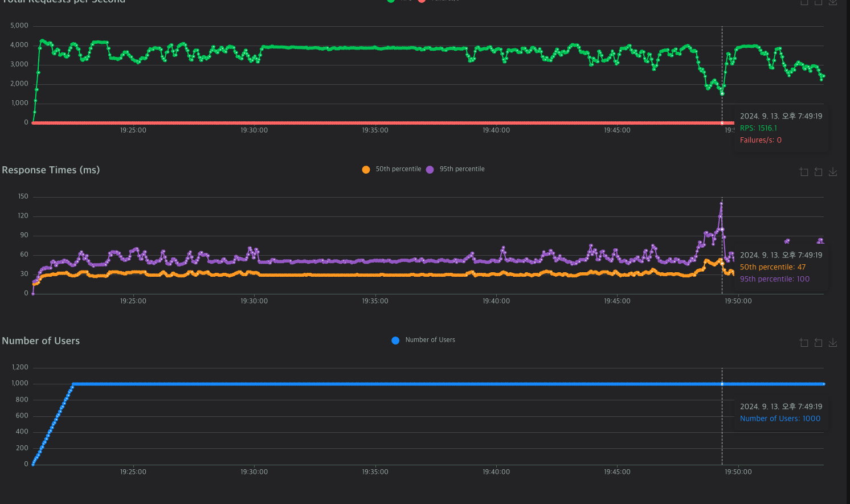Activate area zoom on Number of Users chart
Viewport: 850px width, 504px height.
(804, 343)
